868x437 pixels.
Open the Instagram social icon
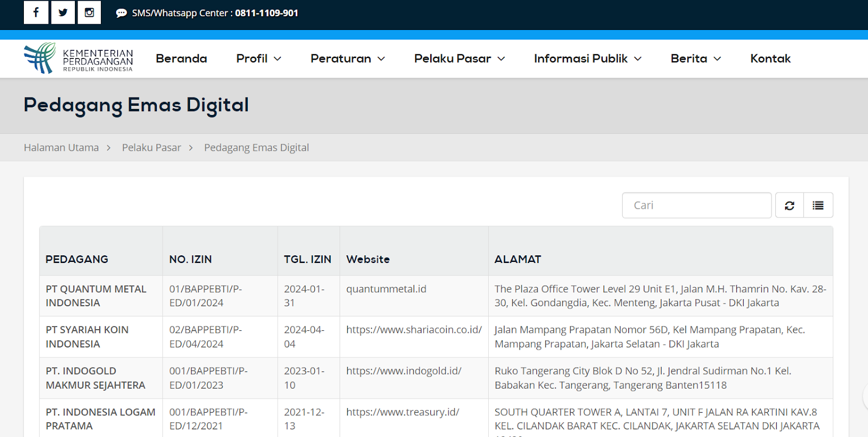click(x=90, y=12)
